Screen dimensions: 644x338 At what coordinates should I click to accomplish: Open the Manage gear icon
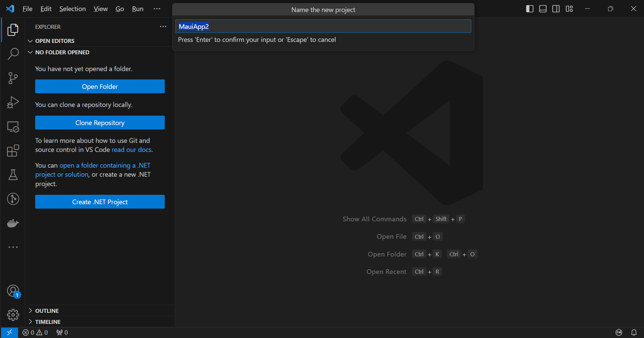13,315
